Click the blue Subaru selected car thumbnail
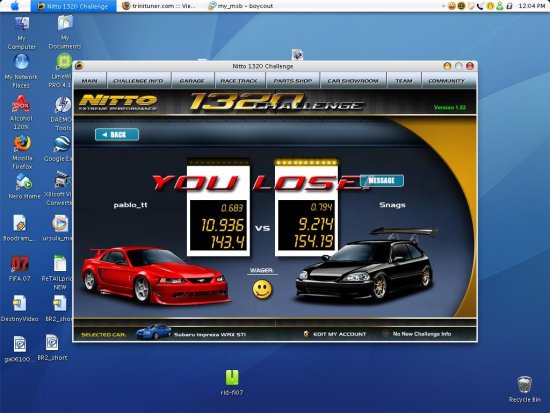 153,332
